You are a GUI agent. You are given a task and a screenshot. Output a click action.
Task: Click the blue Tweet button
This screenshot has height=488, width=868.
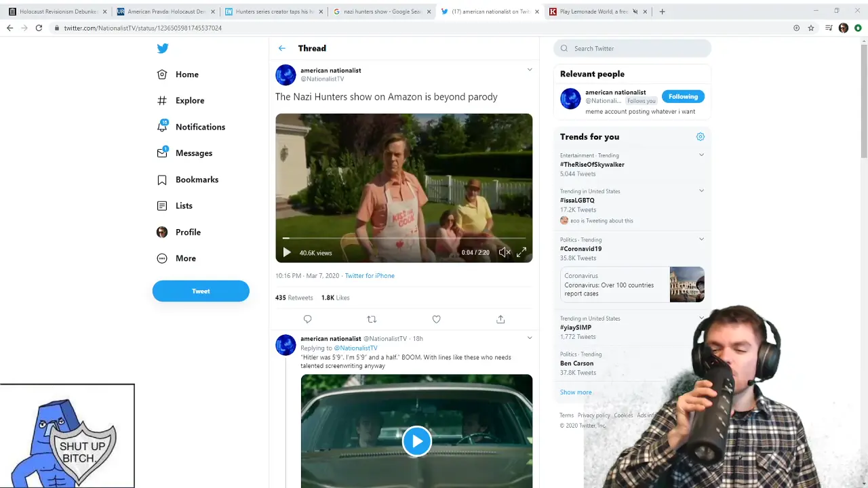click(x=201, y=291)
